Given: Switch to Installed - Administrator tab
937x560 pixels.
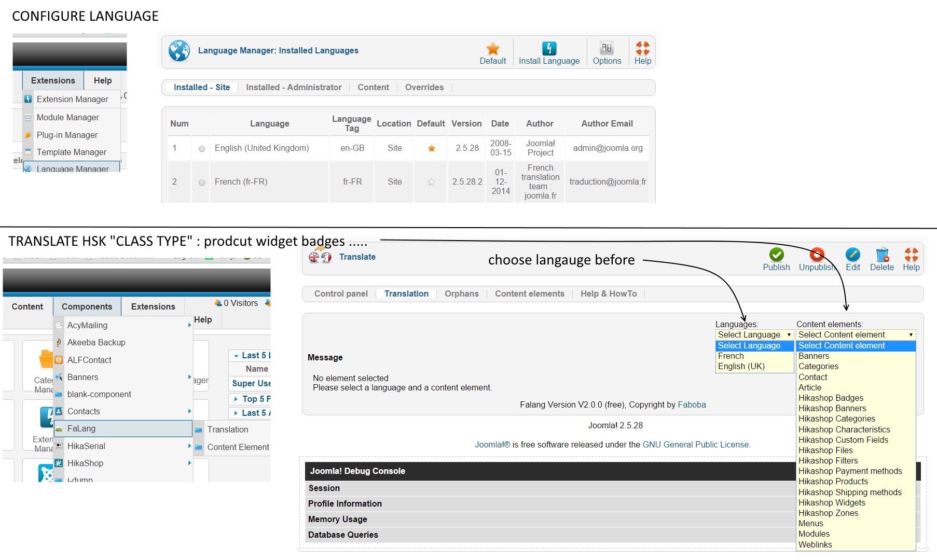Looking at the screenshot, I should (x=294, y=88).
